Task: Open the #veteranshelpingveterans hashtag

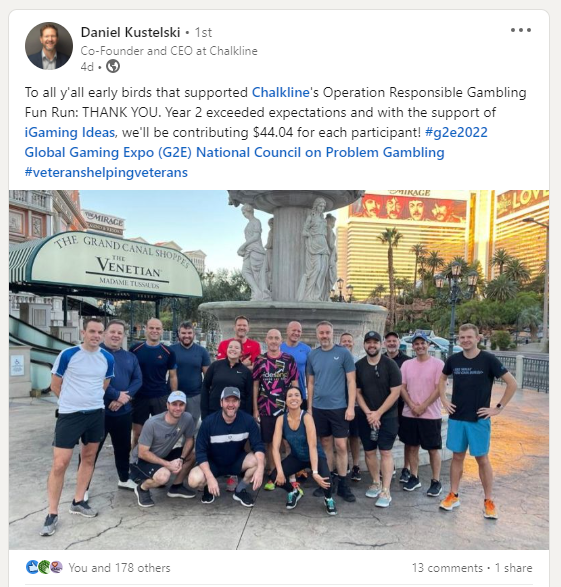Action: click(106, 173)
